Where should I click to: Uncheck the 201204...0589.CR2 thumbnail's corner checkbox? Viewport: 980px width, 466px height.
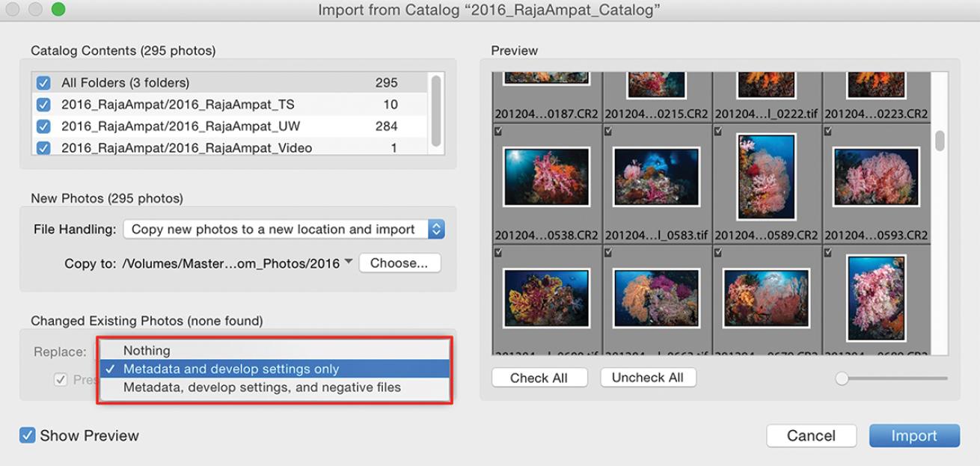[x=719, y=131]
